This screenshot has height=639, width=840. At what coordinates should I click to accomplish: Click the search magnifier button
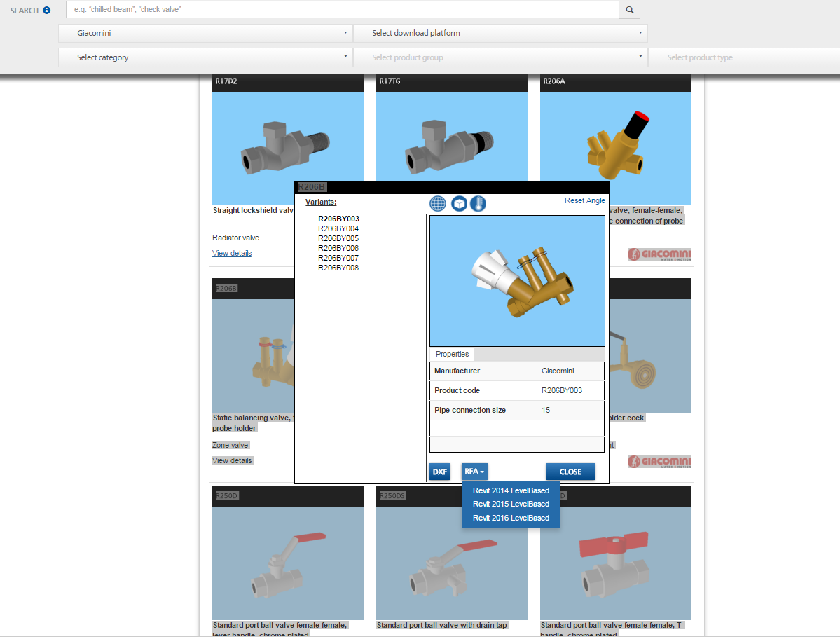tap(629, 10)
